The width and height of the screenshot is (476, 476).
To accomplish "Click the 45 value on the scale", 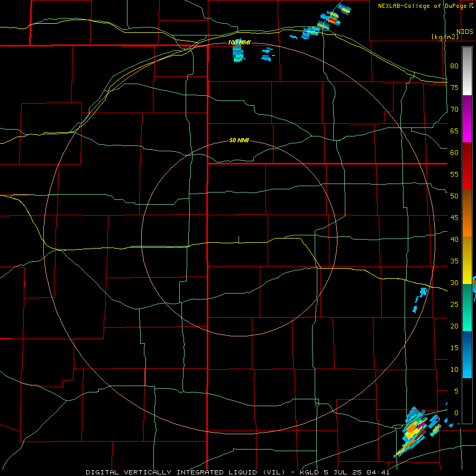I will [x=454, y=218].
